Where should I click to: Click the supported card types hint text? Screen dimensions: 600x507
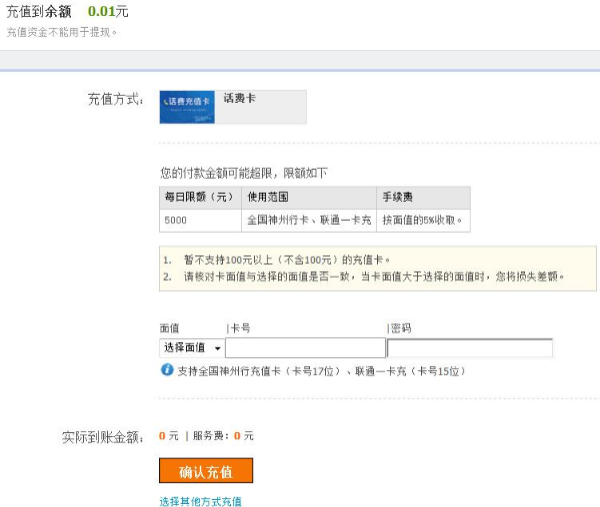[320, 371]
